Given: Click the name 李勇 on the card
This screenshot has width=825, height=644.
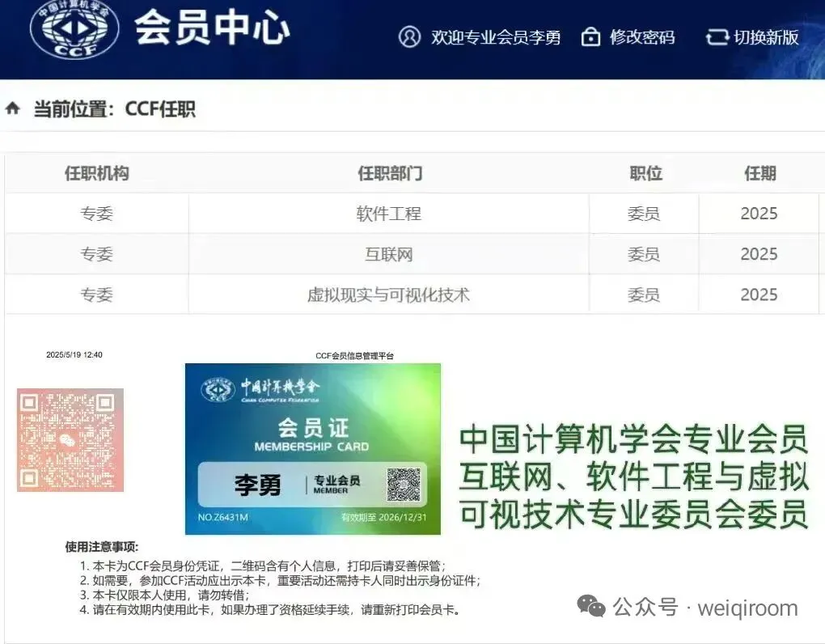Looking at the screenshot, I should 258,485.
